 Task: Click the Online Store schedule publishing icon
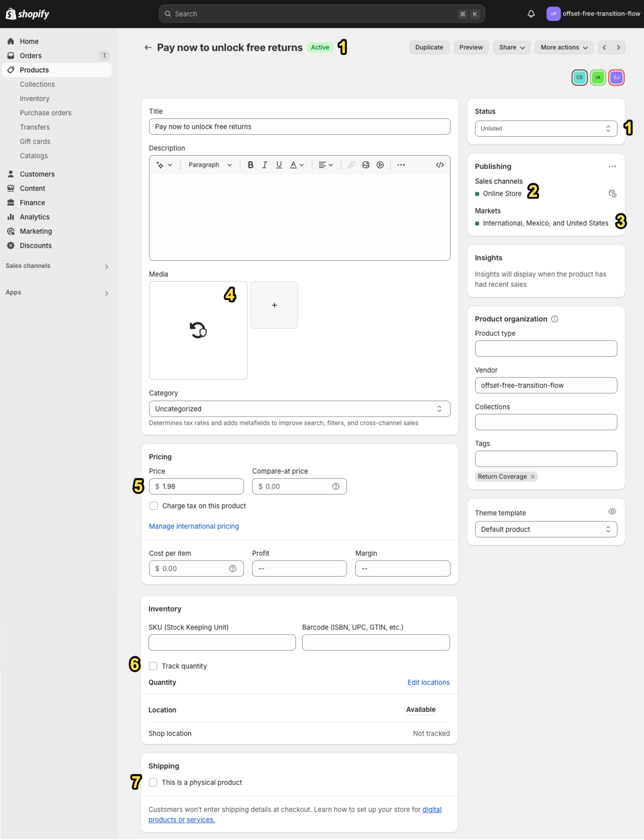coord(612,194)
